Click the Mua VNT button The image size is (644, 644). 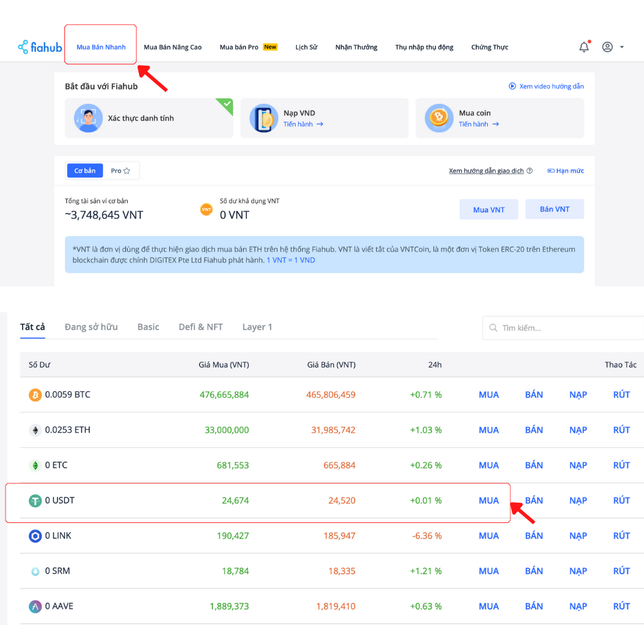(489, 209)
